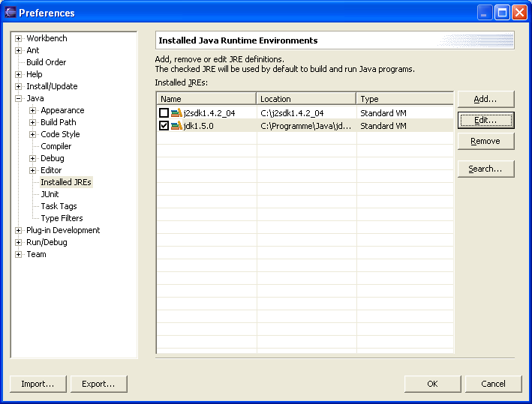Viewport: 532px width, 404px height.
Task: Minimize the Preferences window
Action: tap(485, 13)
